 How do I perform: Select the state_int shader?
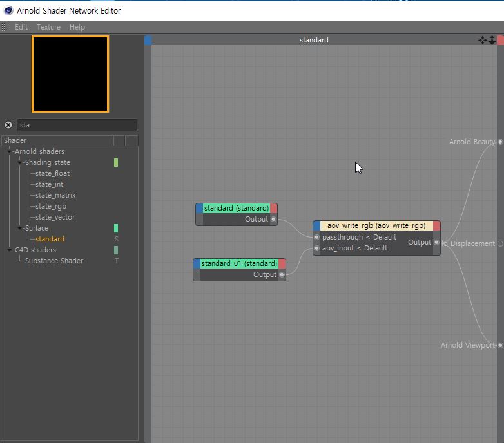(49, 184)
